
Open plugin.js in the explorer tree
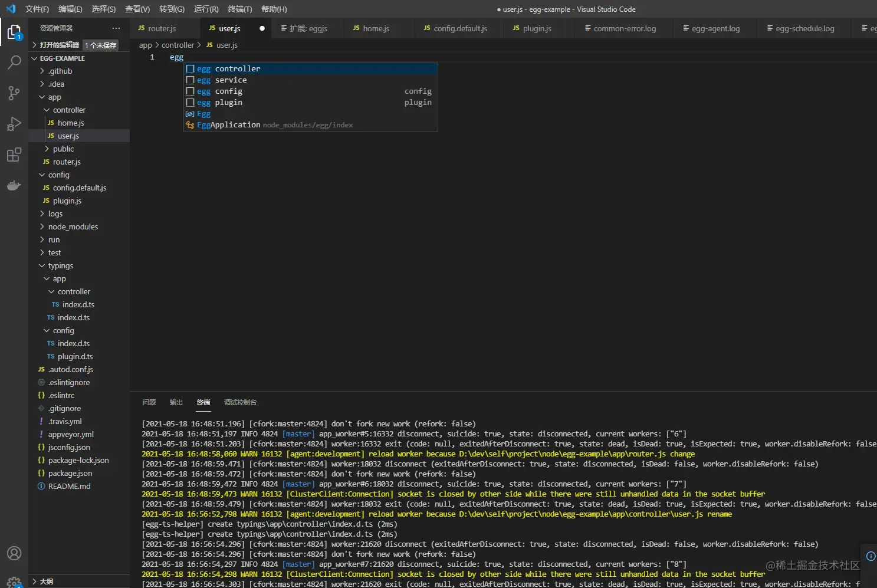[x=80, y=201]
